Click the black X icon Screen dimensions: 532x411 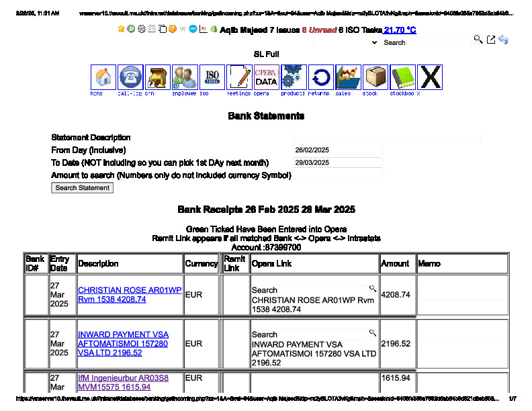coord(430,77)
